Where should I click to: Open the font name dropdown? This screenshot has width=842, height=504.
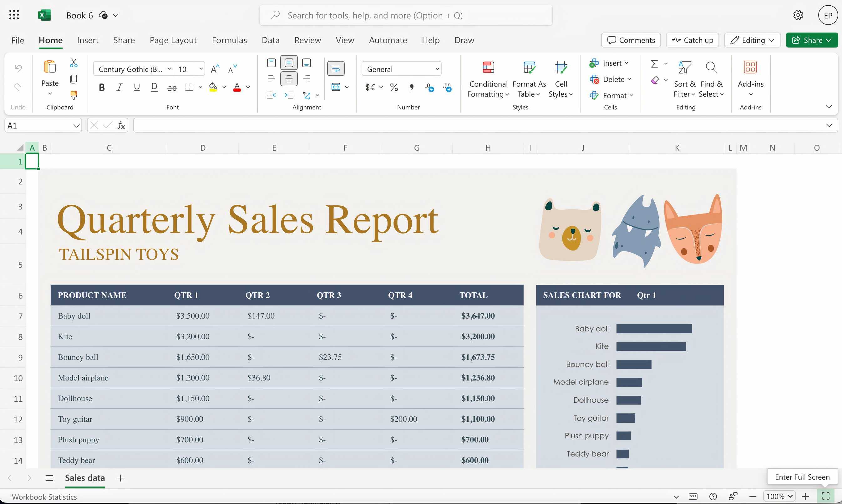[169, 69]
